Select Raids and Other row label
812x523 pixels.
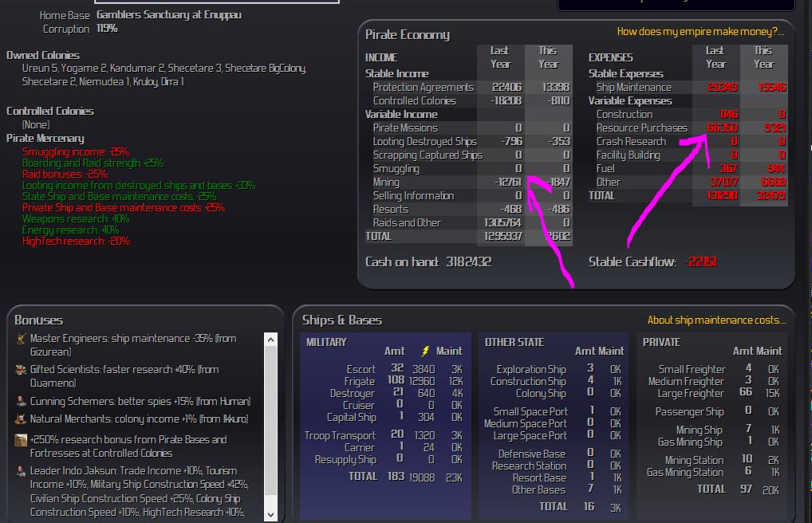tap(407, 222)
